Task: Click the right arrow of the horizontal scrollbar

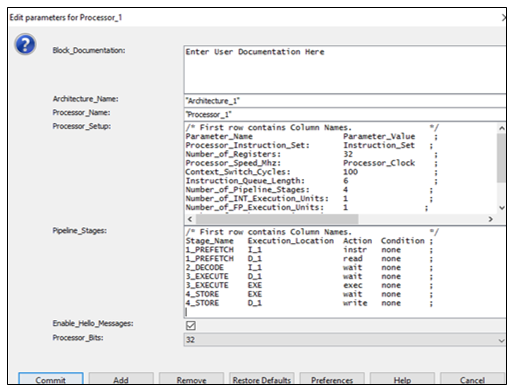Action: (x=490, y=219)
